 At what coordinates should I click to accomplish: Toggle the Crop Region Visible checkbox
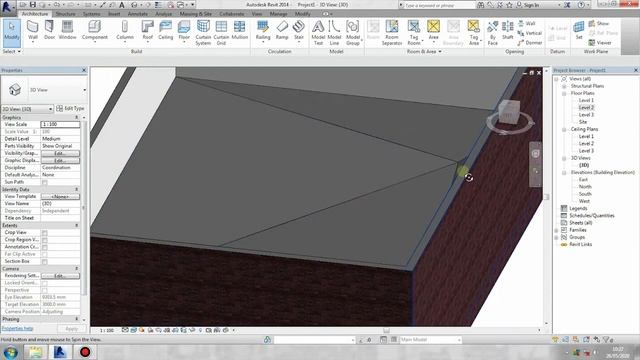coord(44,240)
